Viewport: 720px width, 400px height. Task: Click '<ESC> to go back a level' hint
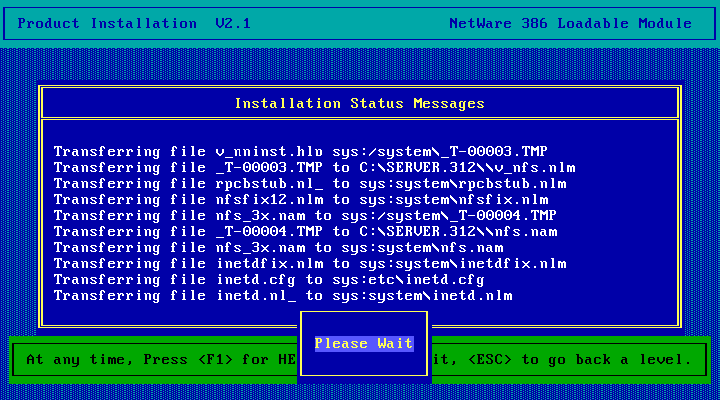pyautogui.click(x=579, y=360)
